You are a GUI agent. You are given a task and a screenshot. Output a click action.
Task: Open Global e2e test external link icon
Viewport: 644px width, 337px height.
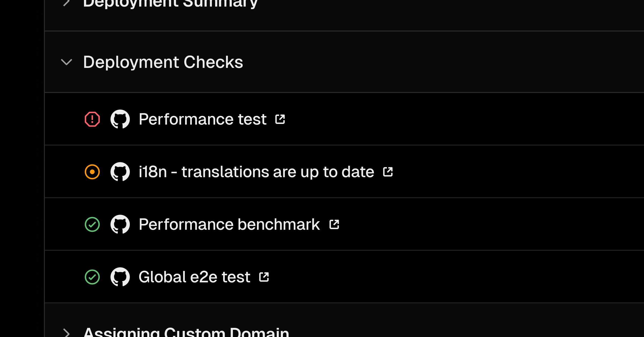[264, 277]
